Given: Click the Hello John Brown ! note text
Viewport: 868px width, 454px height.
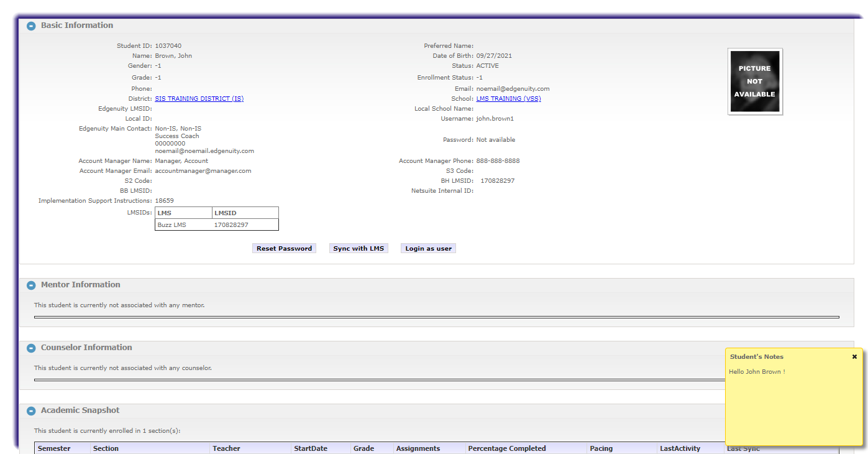Looking at the screenshot, I should [x=757, y=372].
